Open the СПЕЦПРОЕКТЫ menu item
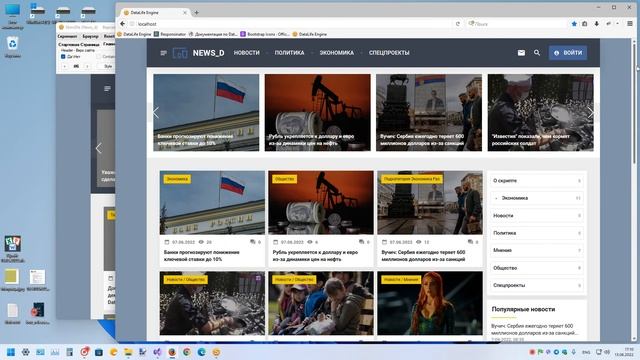 [x=389, y=53]
